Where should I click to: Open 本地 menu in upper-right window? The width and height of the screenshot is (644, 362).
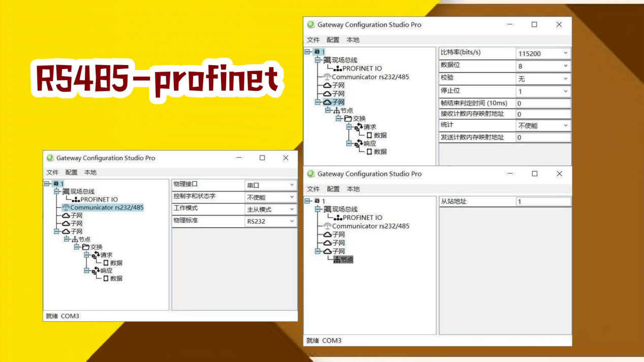click(x=353, y=40)
